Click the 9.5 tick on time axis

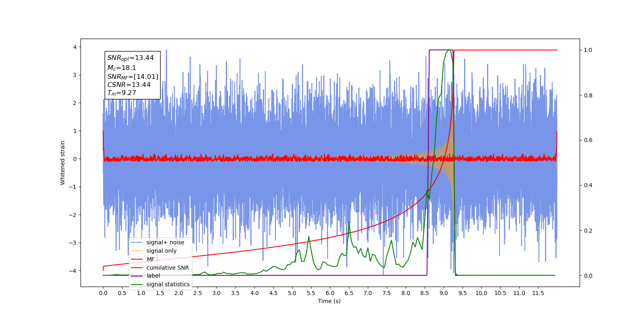[x=462, y=293]
